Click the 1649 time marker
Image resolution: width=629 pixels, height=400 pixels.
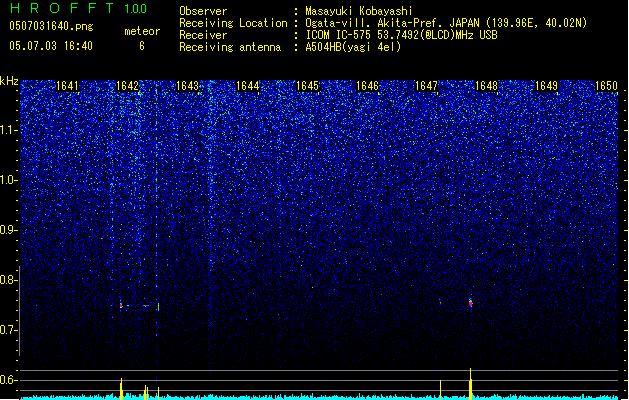click(x=546, y=85)
